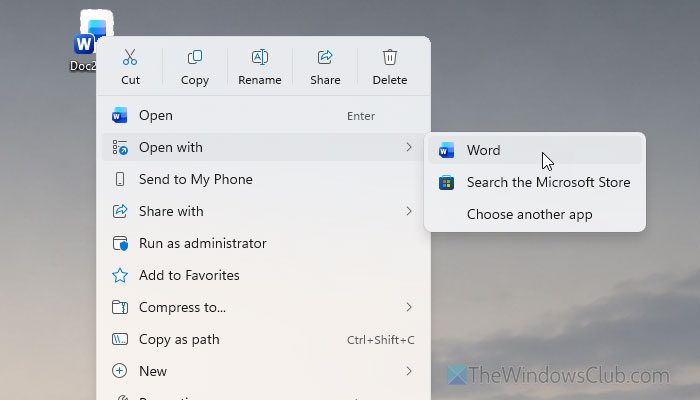Expand the Share with submenu arrow

[x=408, y=211]
